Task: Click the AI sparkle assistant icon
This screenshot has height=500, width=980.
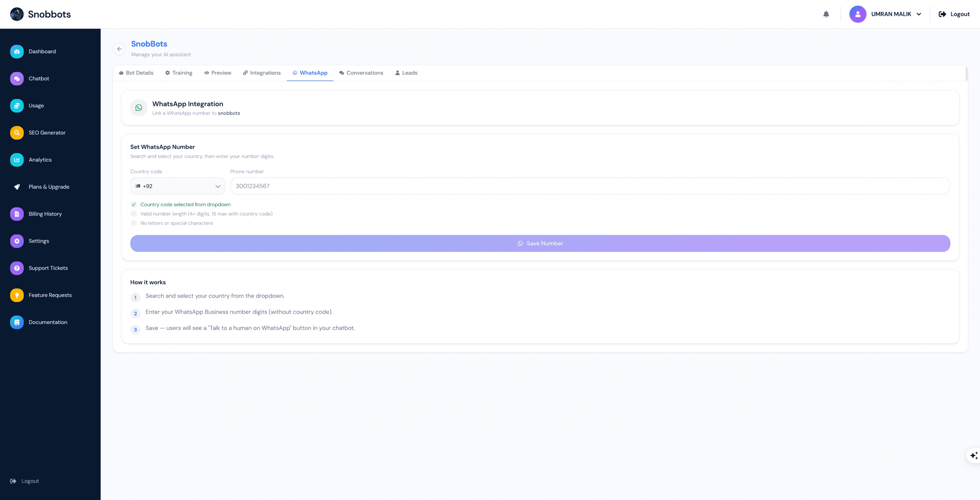Action: tap(974, 456)
